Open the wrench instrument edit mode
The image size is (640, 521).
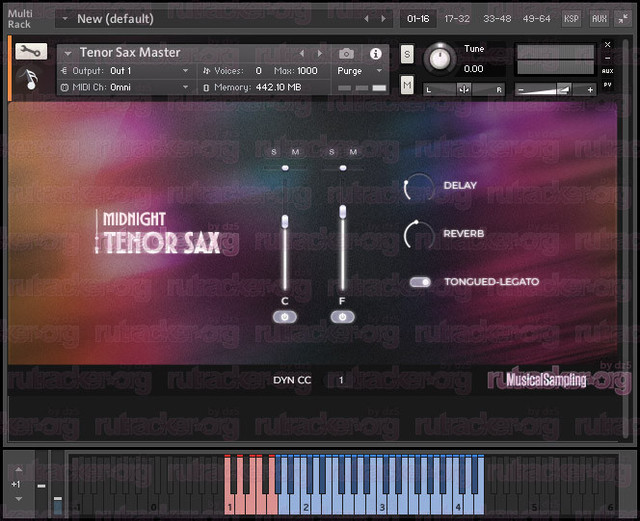[31, 51]
